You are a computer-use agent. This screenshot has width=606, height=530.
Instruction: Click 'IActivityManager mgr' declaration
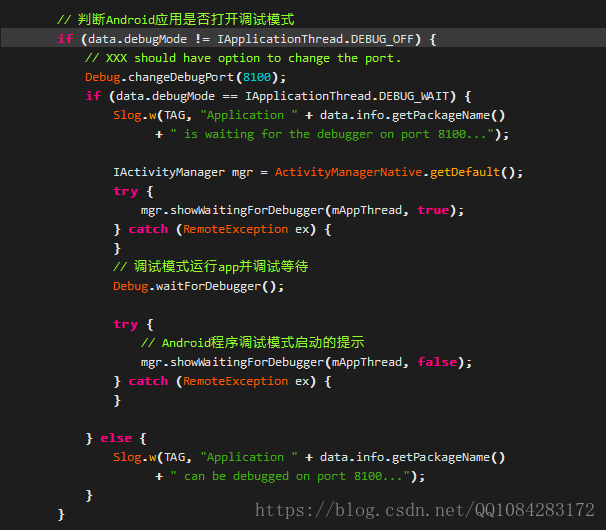click(183, 172)
